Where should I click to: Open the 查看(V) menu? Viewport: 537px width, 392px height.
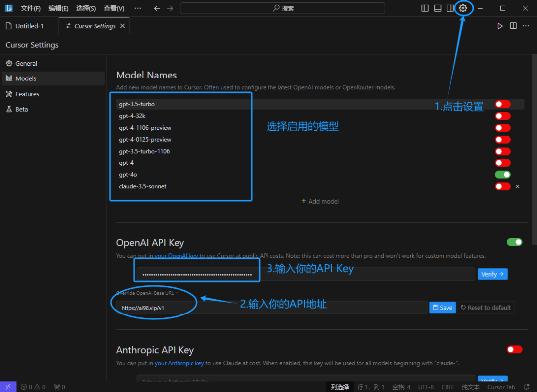coord(114,8)
